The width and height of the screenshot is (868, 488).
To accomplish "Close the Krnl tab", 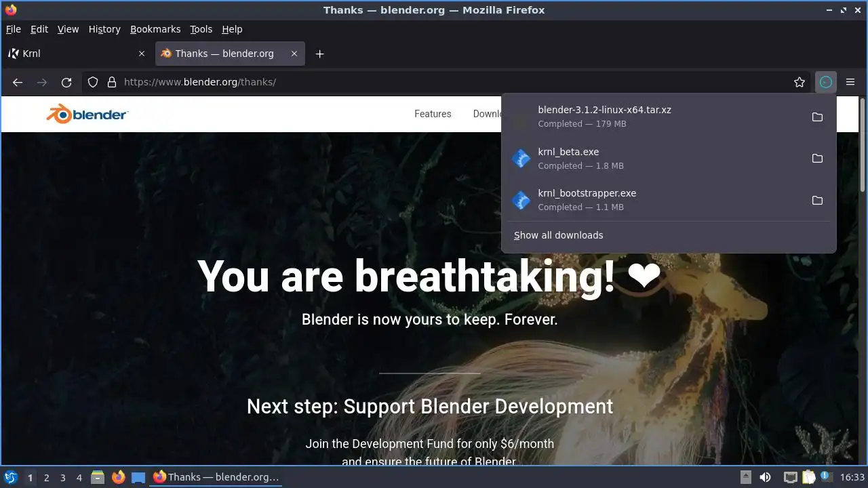I will pos(142,54).
